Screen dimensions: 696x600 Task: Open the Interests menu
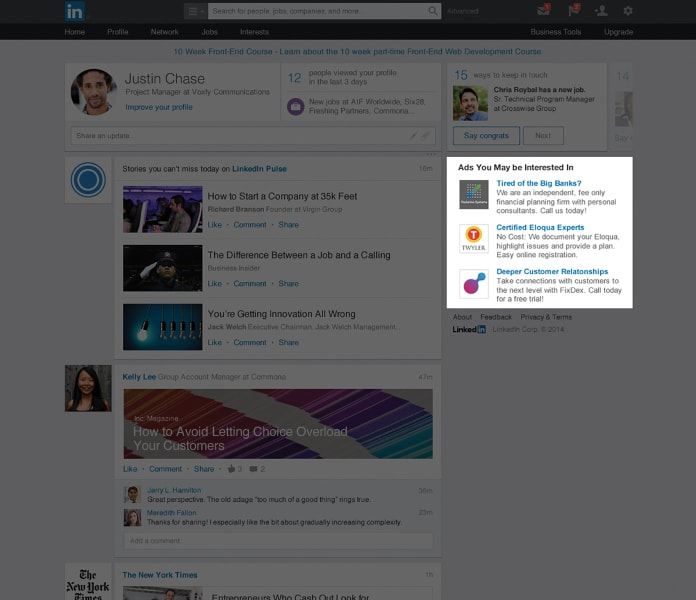pyautogui.click(x=254, y=32)
